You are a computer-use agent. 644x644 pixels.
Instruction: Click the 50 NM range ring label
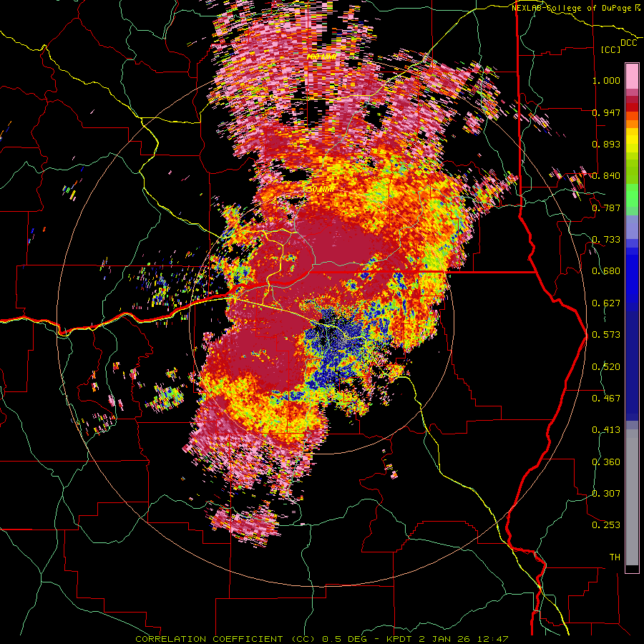pos(321,190)
